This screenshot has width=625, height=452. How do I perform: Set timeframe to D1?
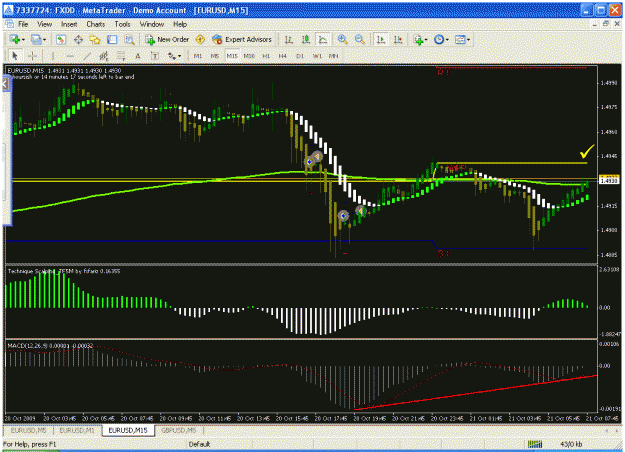300,56
